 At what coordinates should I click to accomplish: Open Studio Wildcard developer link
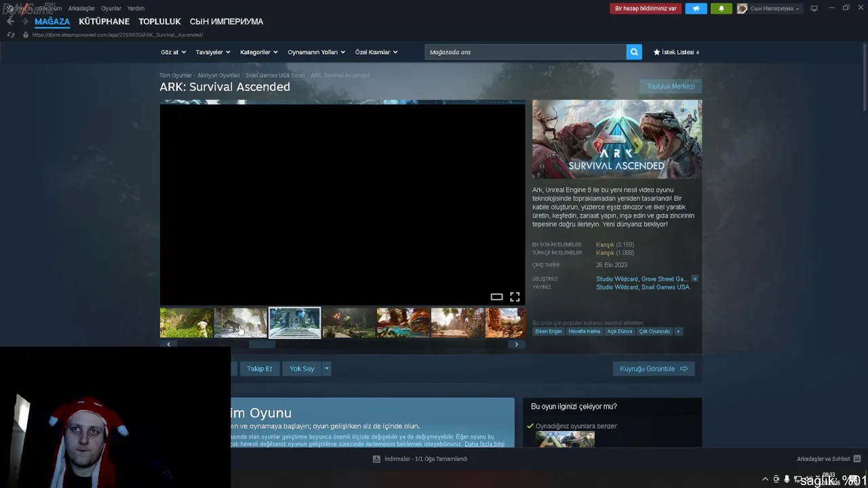pos(617,279)
